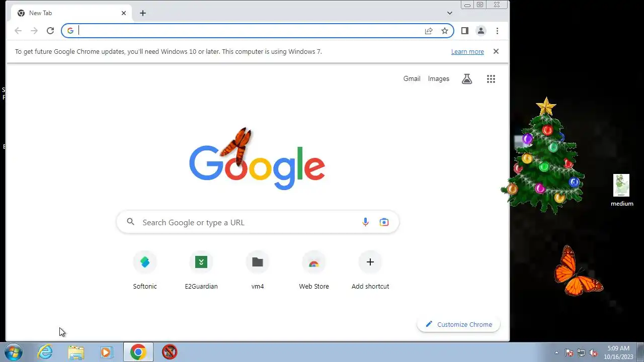
Task: Open the side panel icon
Action: [x=465, y=31]
